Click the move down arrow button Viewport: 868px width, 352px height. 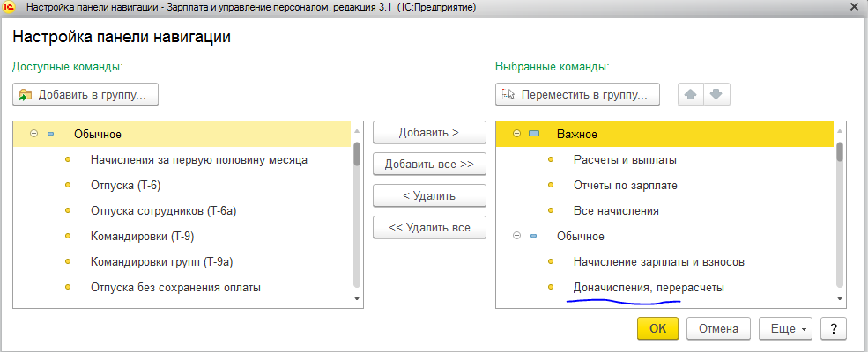[x=716, y=94]
